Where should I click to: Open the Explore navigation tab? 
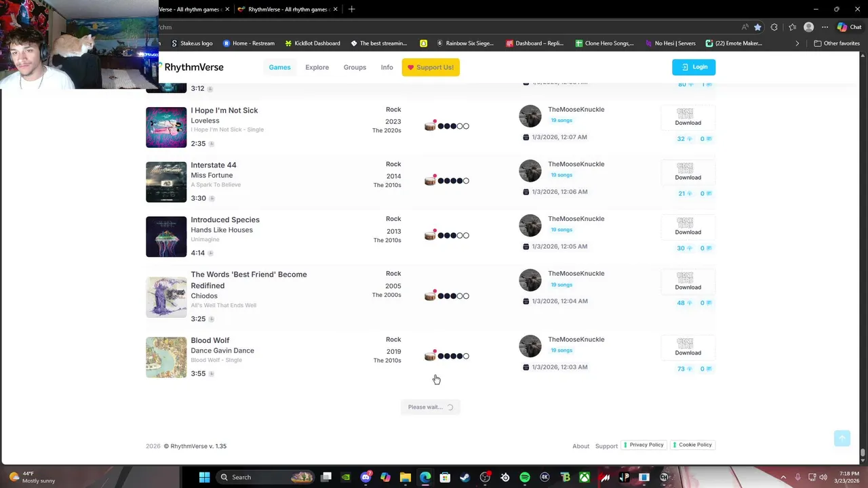[x=317, y=67]
